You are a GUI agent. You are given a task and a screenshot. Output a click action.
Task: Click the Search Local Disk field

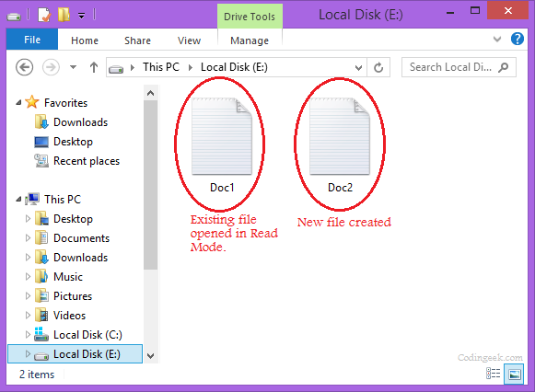click(459, 67)
